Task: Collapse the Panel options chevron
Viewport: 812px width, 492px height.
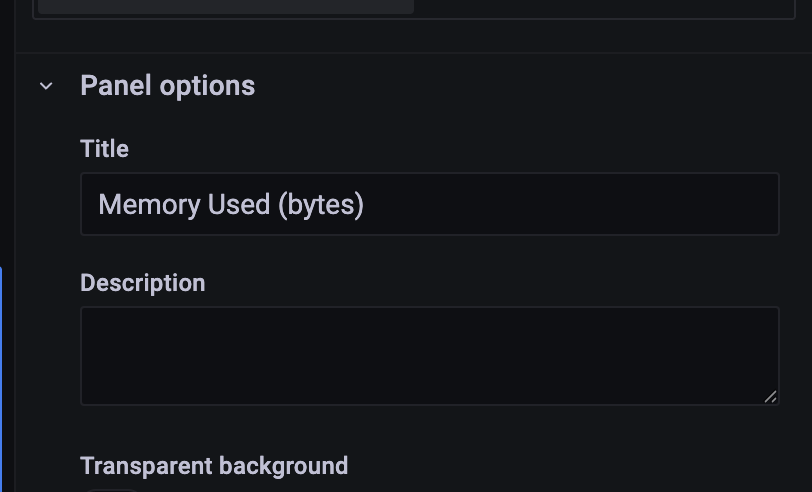Action: coord(46,86)
